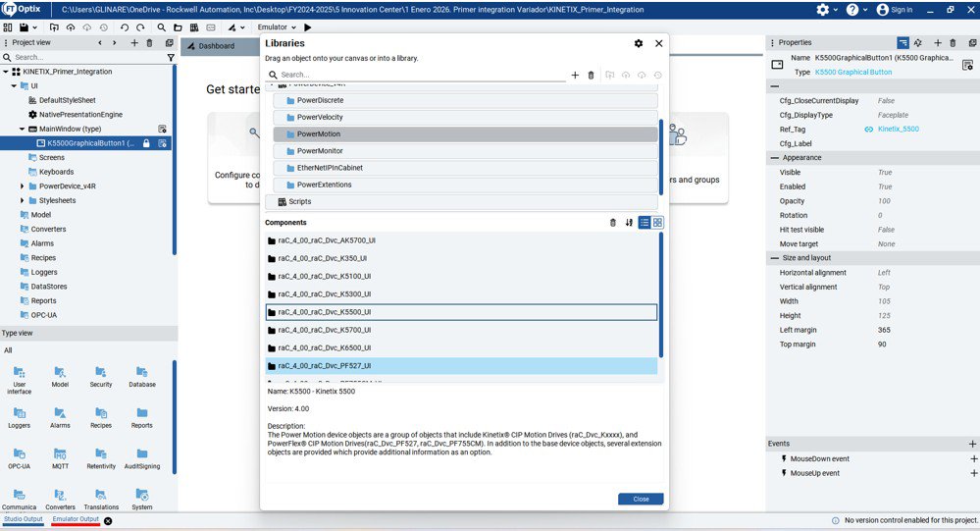Click the trash icon beside Libraries search

(x=591, y=75)
